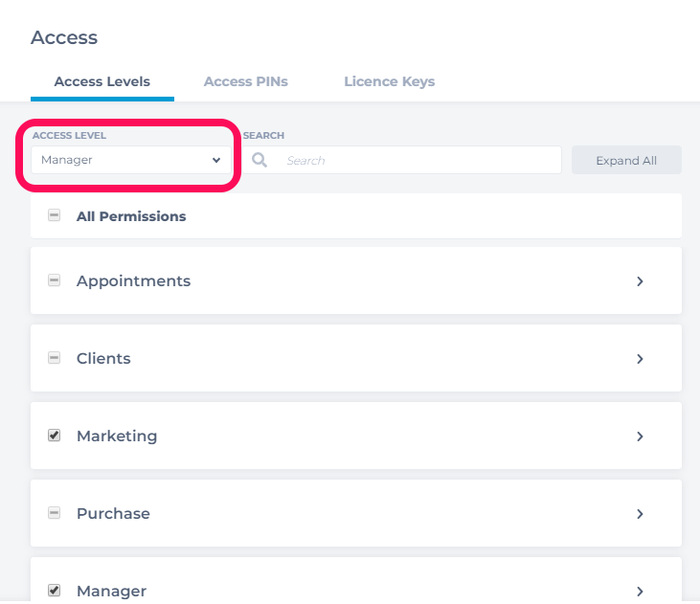Expand the Purchase section chevron
This screenshot has width=700, height=604.
pos(640,514)
